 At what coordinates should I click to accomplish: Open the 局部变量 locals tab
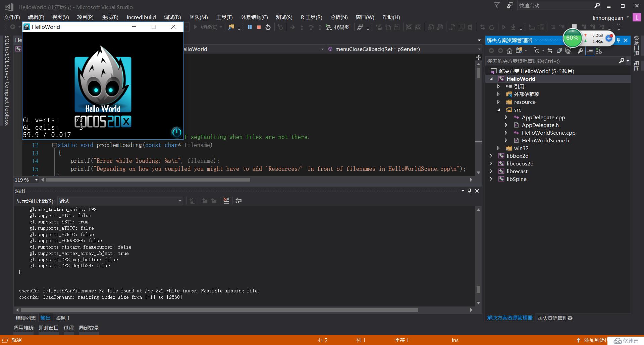tap(89, 328)
